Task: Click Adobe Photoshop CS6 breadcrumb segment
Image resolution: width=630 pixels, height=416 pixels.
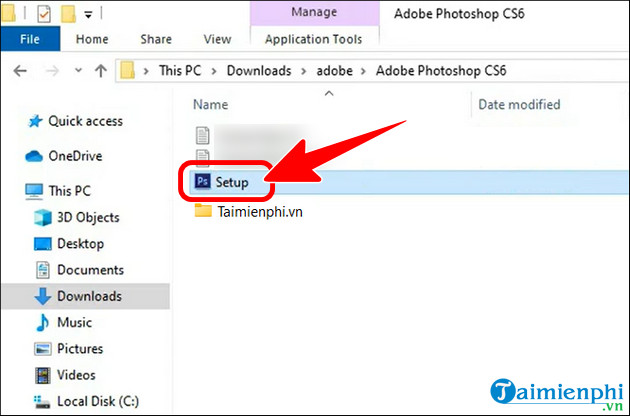Action: (441, 71)
